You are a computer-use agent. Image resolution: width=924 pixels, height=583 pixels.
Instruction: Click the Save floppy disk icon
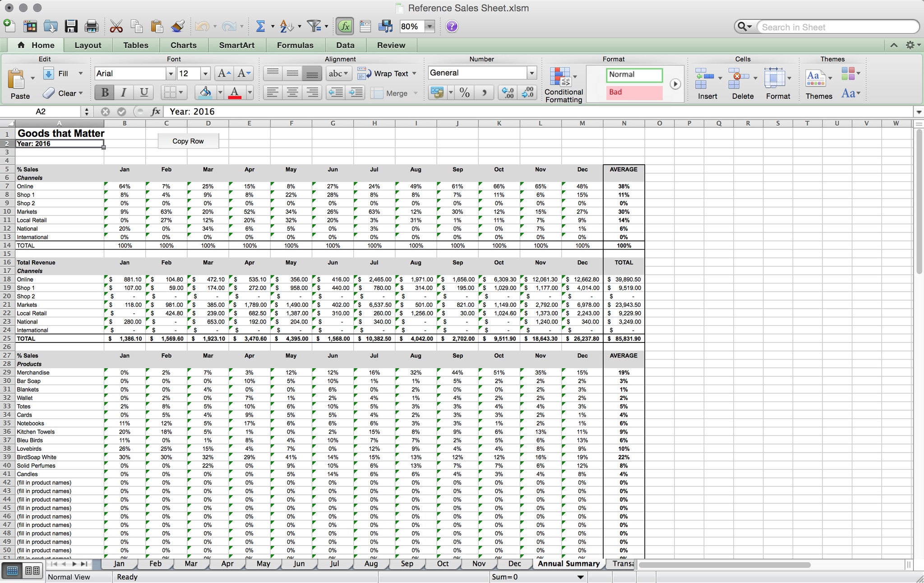click(71, 26)
